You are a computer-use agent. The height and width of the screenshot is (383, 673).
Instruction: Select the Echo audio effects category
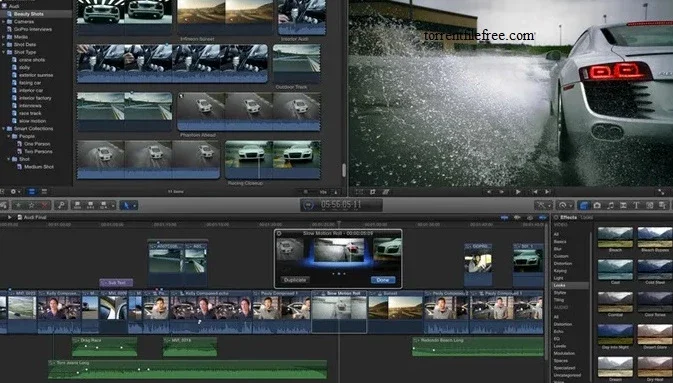coord(558,331)
